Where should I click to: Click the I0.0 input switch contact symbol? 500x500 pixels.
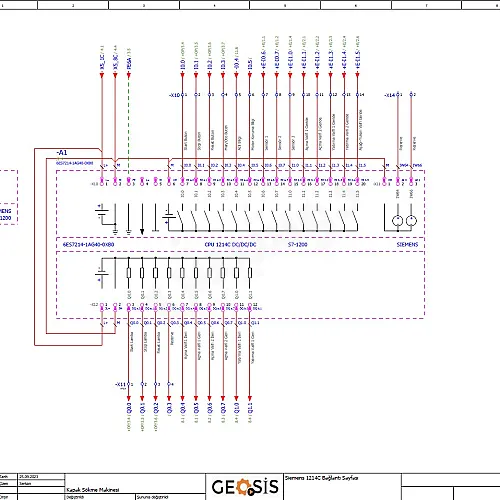[x=180, y=217]
